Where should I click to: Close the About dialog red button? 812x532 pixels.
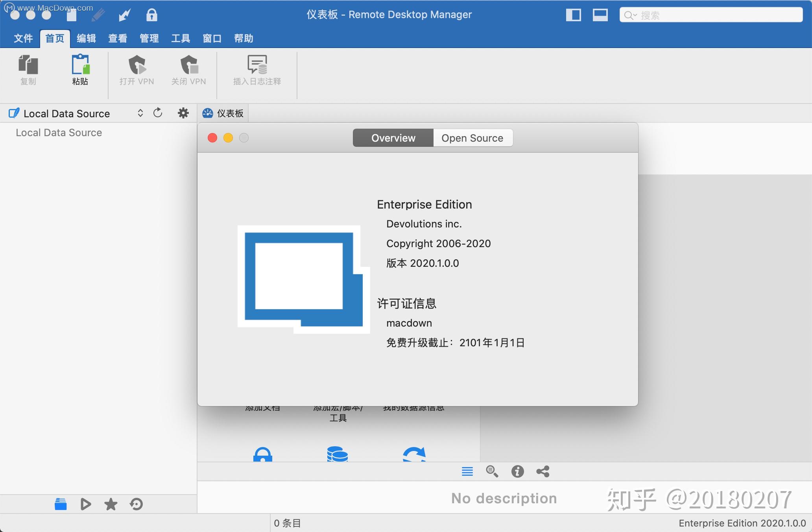(212, 138)
